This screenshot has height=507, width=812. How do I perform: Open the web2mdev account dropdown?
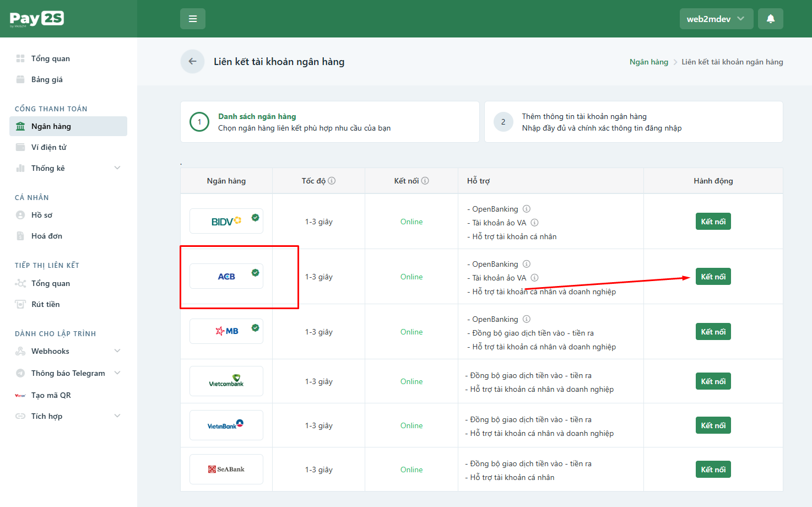coord(716,19)
